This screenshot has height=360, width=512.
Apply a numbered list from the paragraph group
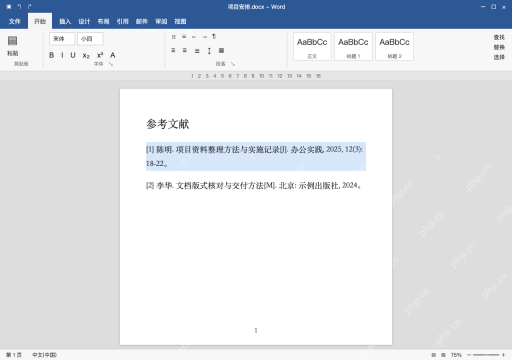184,37
